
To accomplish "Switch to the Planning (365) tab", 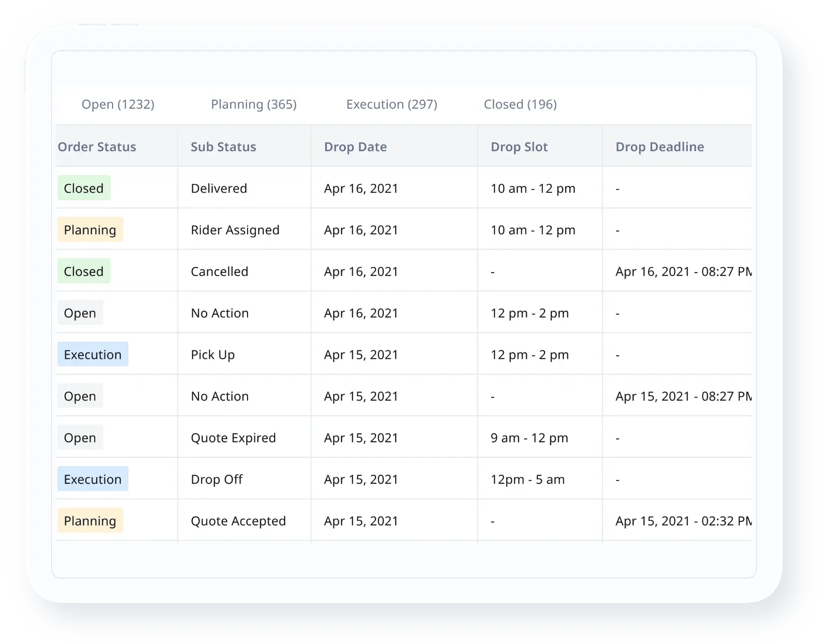I will coord(254,104).
